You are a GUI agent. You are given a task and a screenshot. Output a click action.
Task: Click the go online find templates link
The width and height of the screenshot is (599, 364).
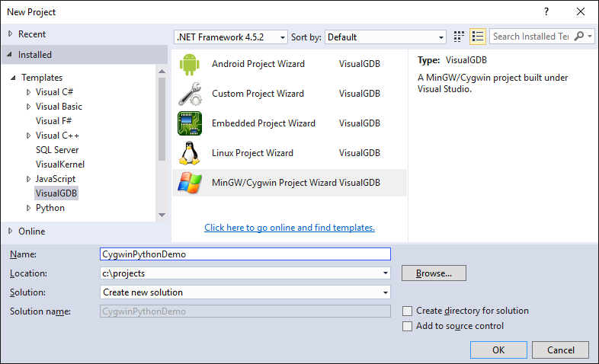click(x=290, y=228)
